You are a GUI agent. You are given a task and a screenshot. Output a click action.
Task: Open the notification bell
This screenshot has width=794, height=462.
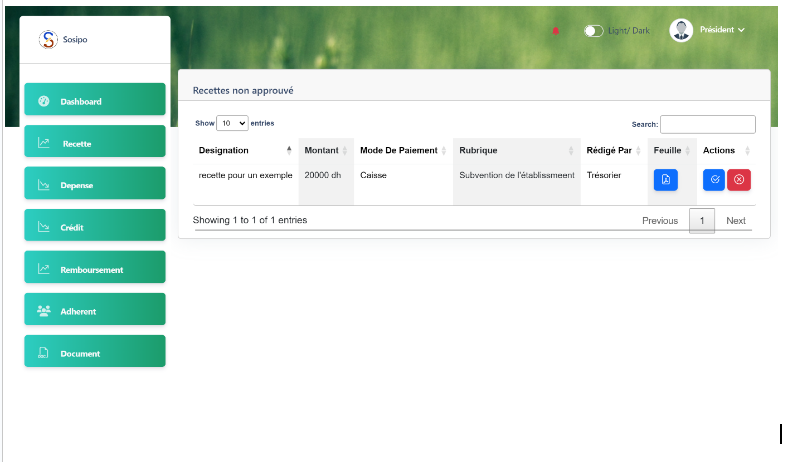pos(555,31)
